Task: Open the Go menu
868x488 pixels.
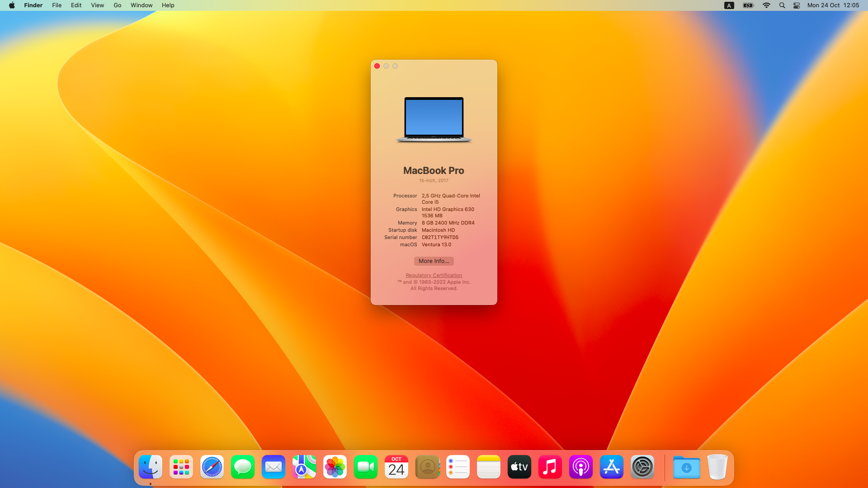Action: pyautogui.click(x=118, y=5)
